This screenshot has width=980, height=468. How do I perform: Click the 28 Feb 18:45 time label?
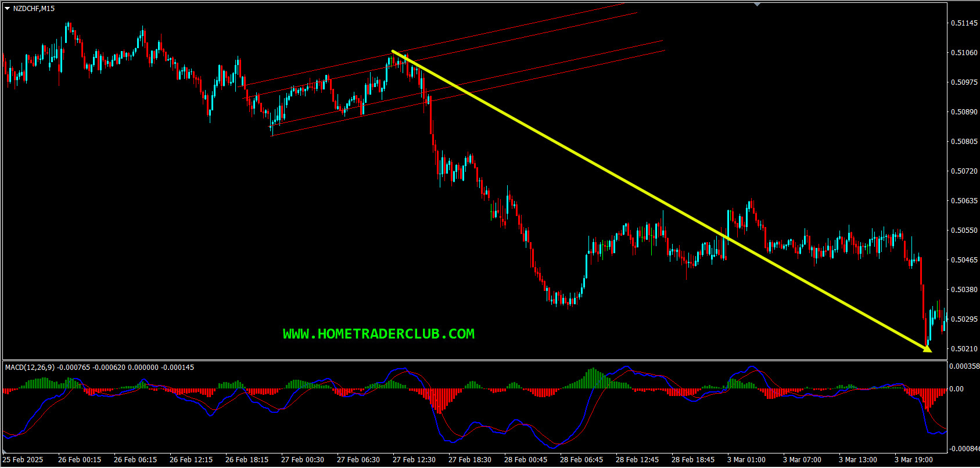click(692, 460)
